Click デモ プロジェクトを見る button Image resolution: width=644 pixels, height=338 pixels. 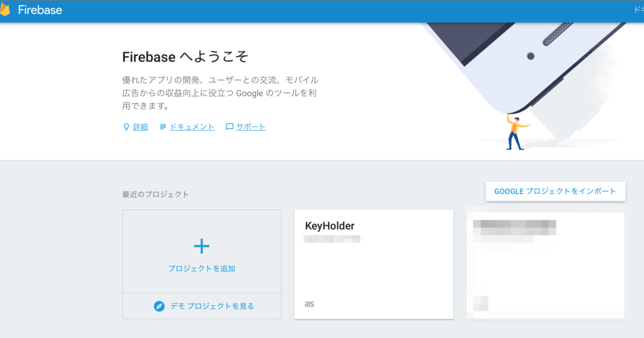[202, 306]
